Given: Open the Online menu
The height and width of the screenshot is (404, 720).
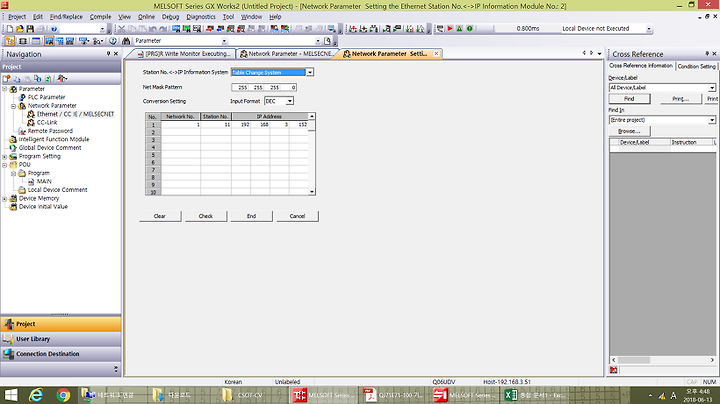Looking at the screenshot, I should (146, 17).
